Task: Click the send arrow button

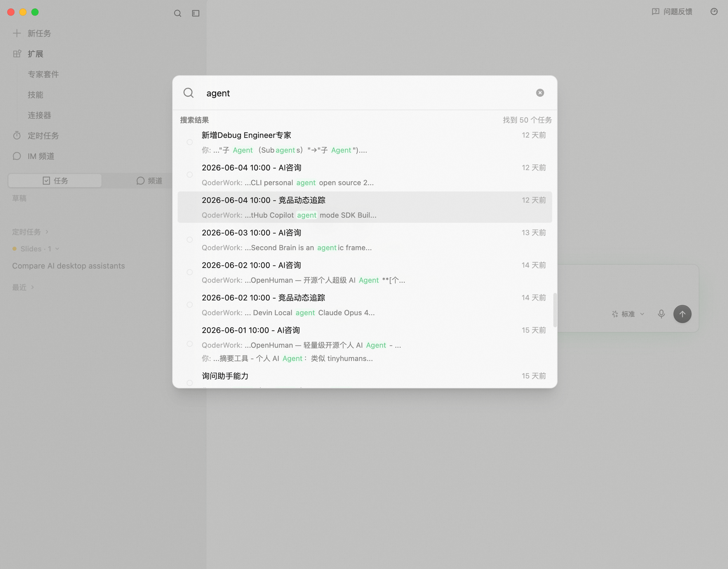Action: pyautogui.click(x=682, y=314)
